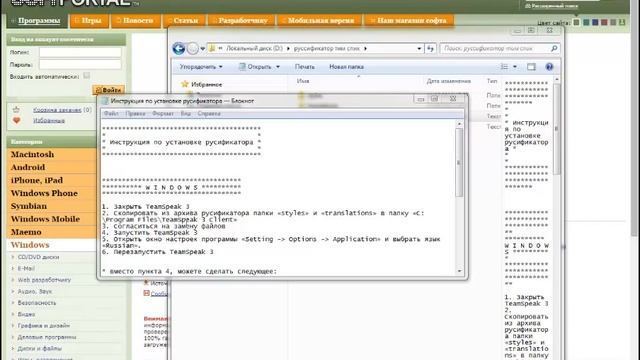Viewport: 640px width, 360px height.
Task: Open the Справка menu in Notepad
Action: point(209,113)
